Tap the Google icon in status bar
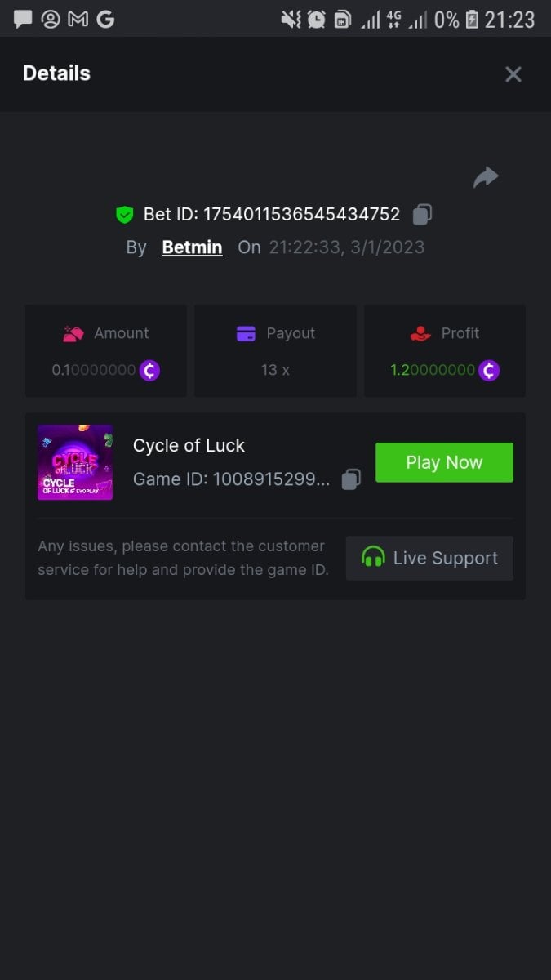Image resolution: width=551 pixels, height=980 pixels. pyautogui.click(x=105, y=19)
